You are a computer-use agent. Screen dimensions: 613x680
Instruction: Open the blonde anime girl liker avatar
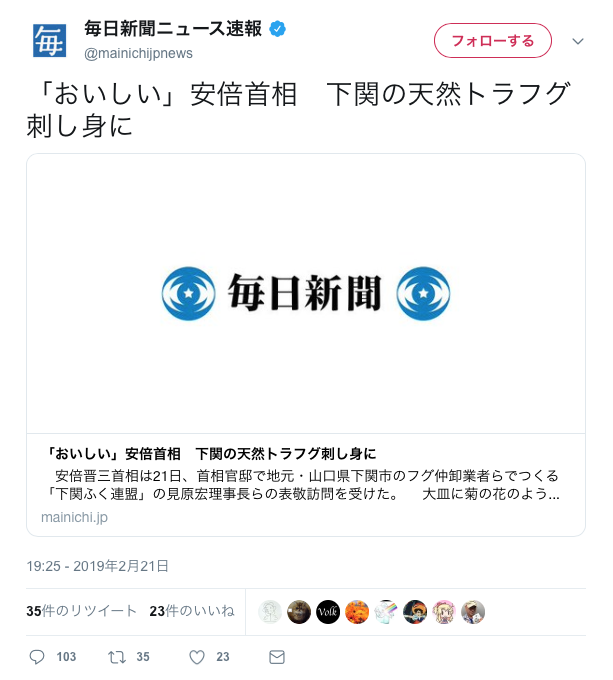tap(443, 611)
